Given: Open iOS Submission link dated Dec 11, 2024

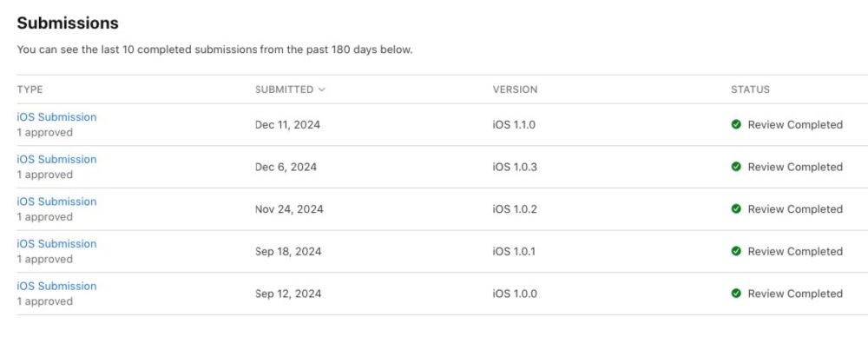Looking at the screenshot, I should coord(56,117).
